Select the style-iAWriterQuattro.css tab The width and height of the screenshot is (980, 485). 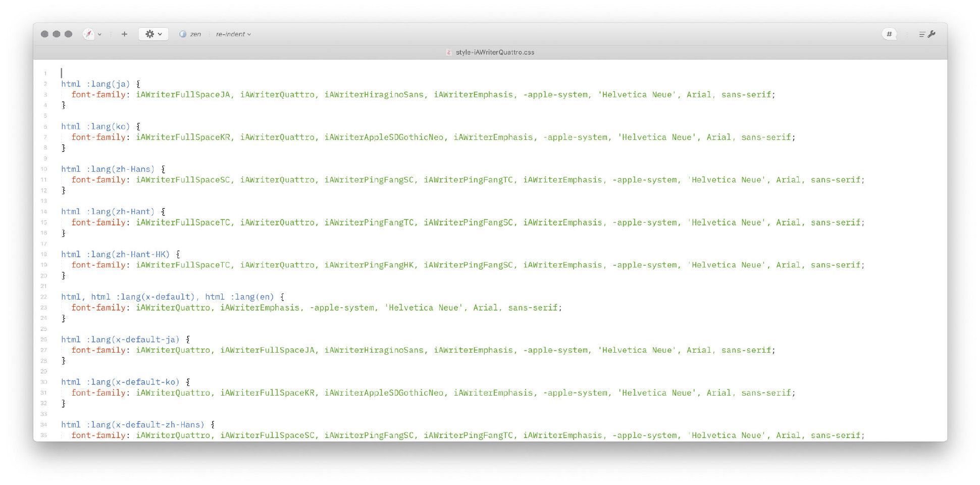[494, 52]
